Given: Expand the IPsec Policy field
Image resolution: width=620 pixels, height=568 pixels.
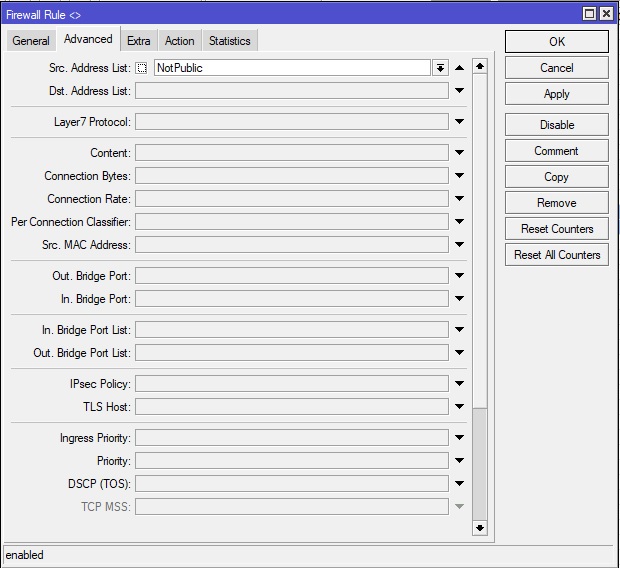Looking at the screenshot, I should 460,384.
